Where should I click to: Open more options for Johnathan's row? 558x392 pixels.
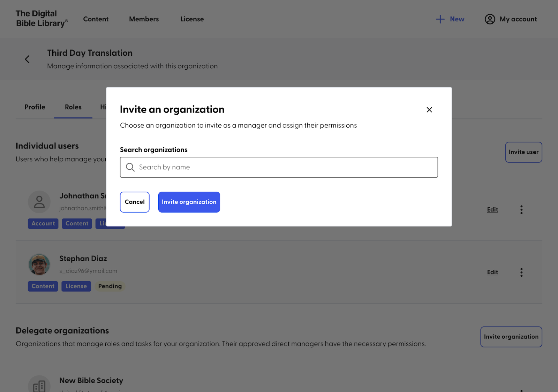pyautogui.click(x=521, y=209)
